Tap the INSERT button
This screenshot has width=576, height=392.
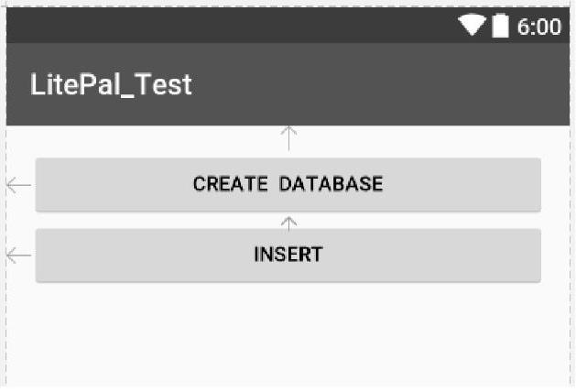click(x=288, y=255)
